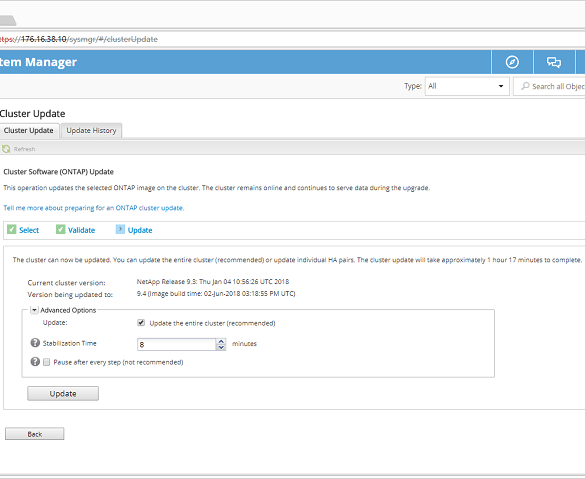Switch to the Update History tab
Viewport: 585px width, 479px height.
point(91,131)
